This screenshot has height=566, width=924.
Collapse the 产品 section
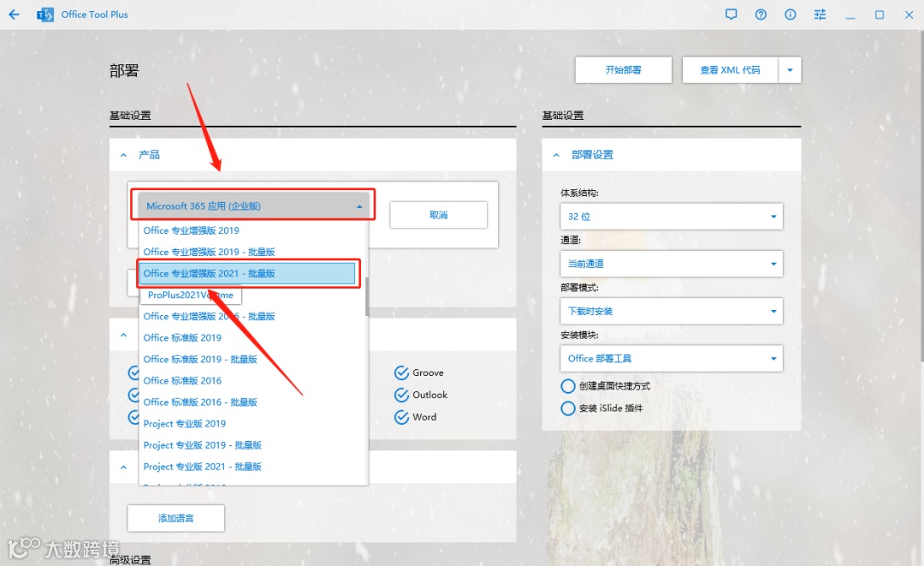pos(123,155)
